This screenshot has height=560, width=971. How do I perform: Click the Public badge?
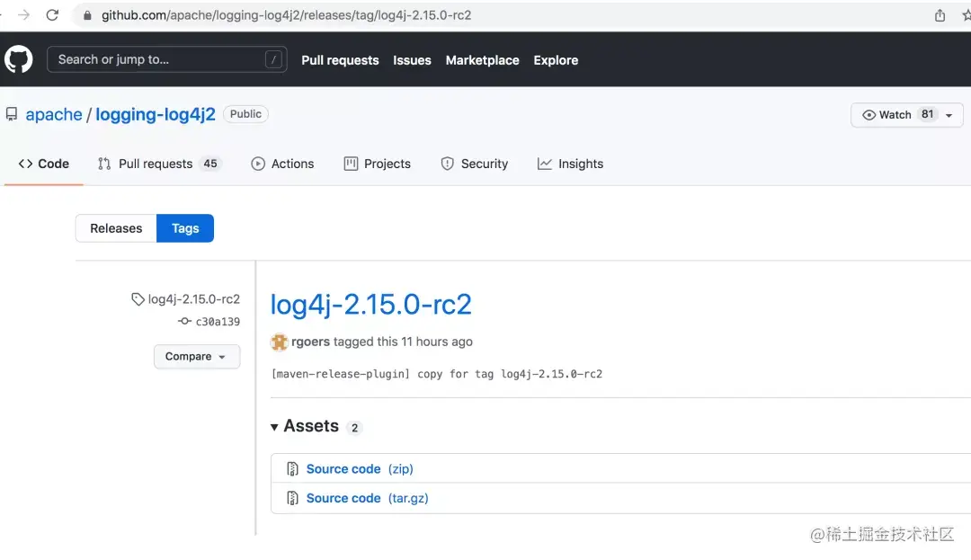click(245, 114)
